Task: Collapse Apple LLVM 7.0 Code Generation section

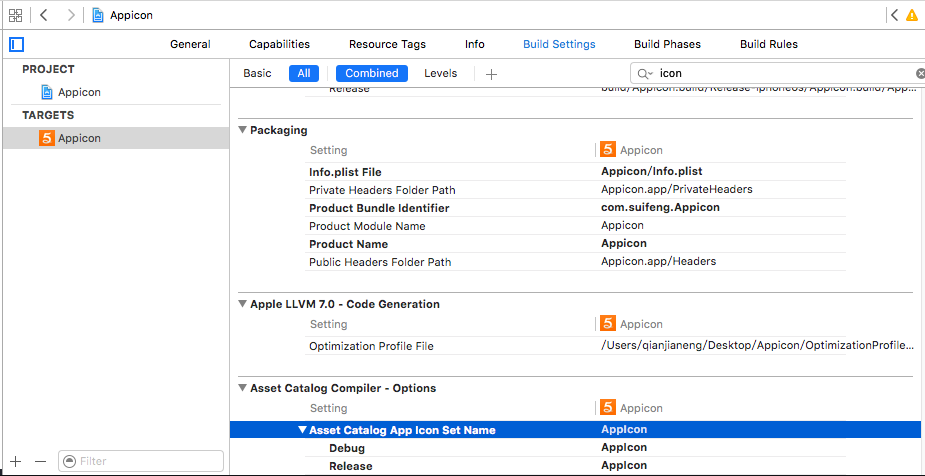Action: 242,304
